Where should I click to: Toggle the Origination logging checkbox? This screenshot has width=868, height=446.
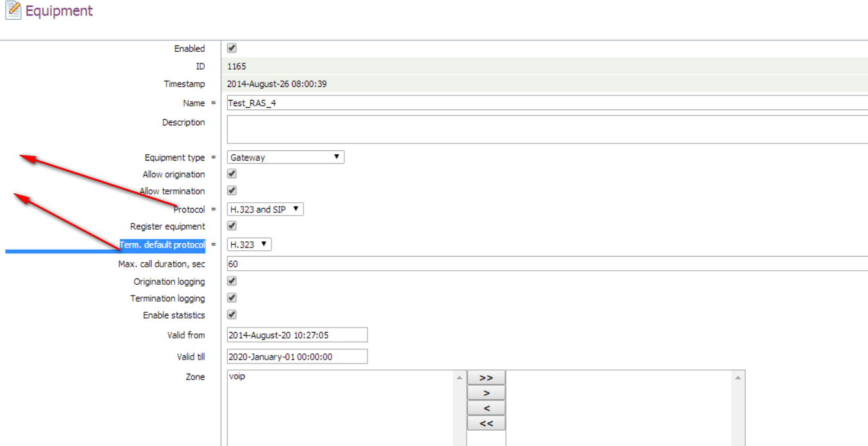[x=232, y=281]
